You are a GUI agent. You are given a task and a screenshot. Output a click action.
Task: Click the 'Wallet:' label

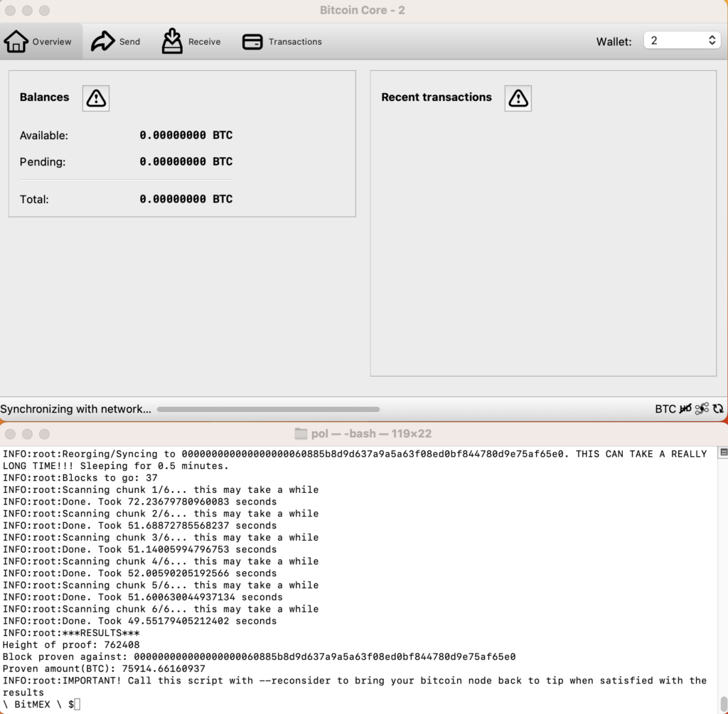tap(614, 42)
